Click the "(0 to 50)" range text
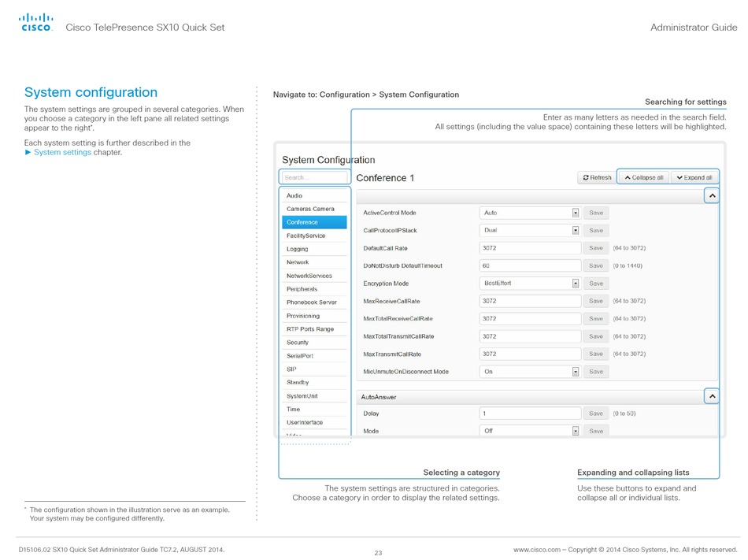The width and height of the screenshot is (748, 560). click(x=624, y=414)
